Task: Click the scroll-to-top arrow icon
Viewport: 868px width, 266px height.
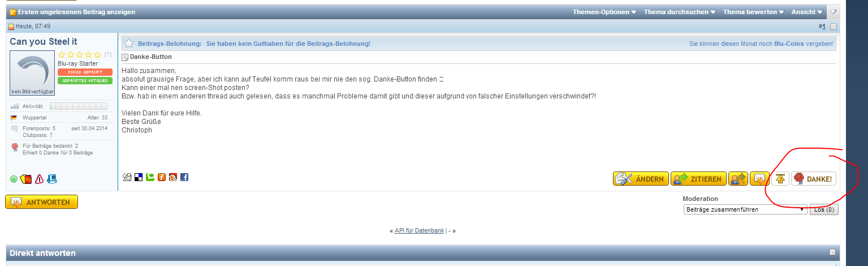Action: click(x=780, y=179)
